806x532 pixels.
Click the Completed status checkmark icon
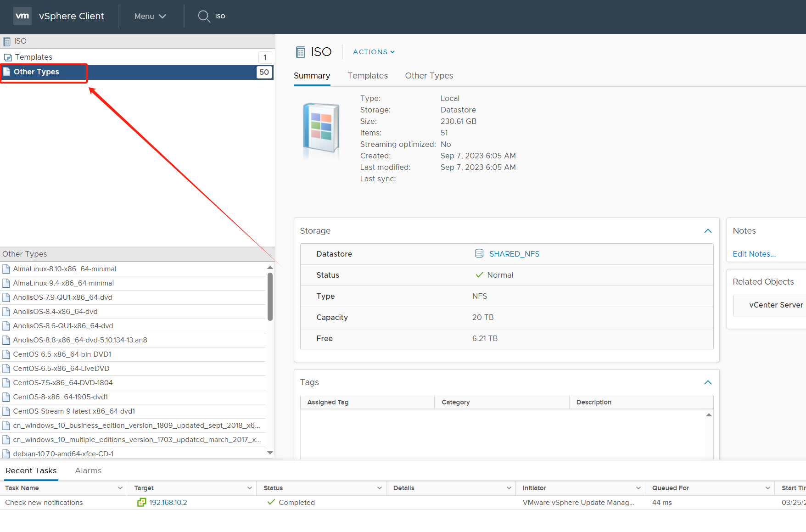click(x=271, y=502)
